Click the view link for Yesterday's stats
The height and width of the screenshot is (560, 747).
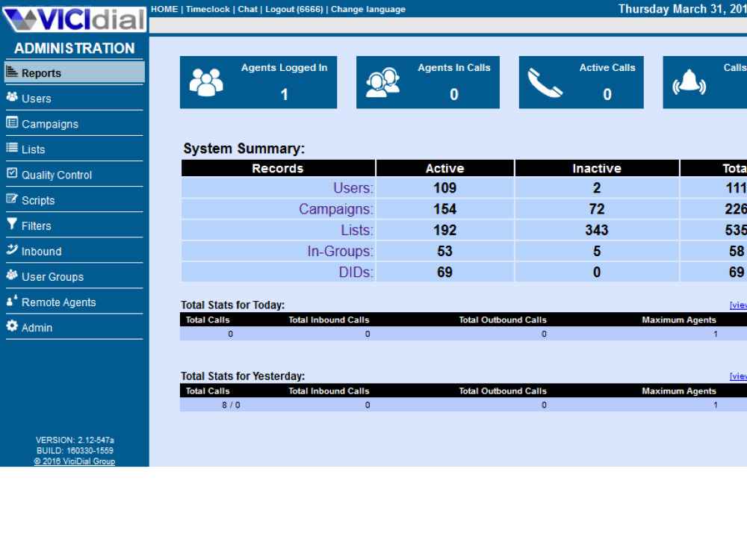point(738,376)
